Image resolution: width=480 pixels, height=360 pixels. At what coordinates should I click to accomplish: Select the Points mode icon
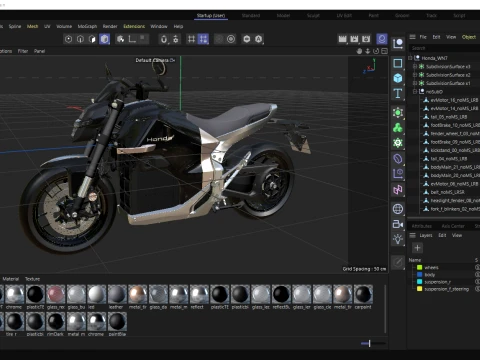[x=68, y=39]
